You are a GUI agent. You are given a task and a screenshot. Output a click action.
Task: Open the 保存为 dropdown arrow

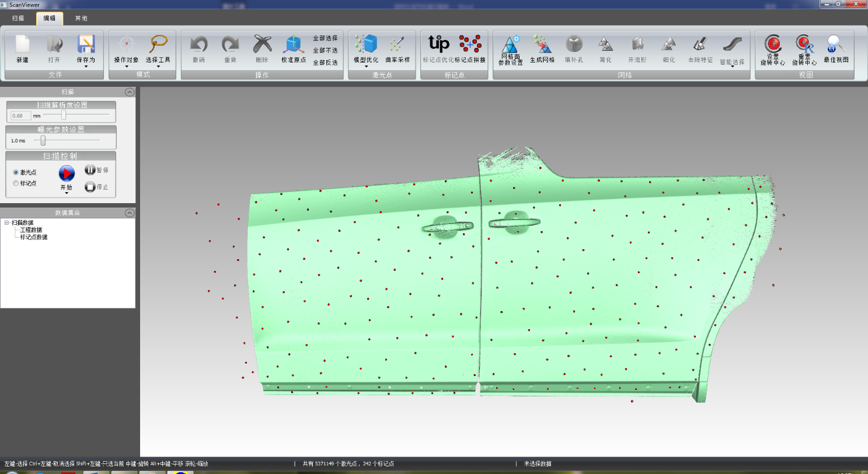[86, 67]
